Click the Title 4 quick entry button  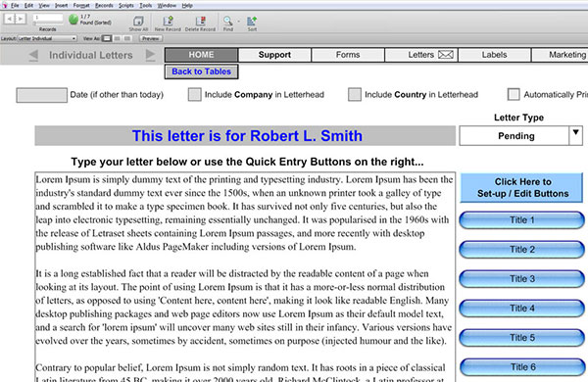521,309
